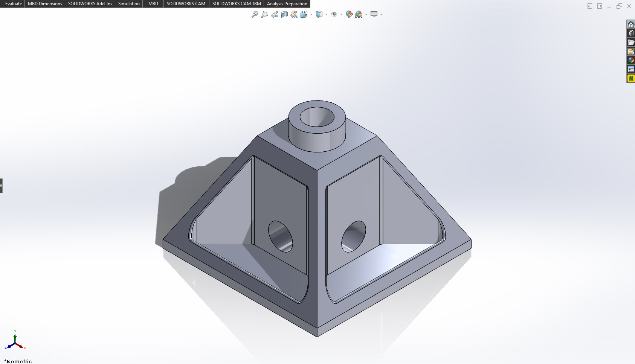
Task: Select the MBD tab
Action: pos(153,4)
